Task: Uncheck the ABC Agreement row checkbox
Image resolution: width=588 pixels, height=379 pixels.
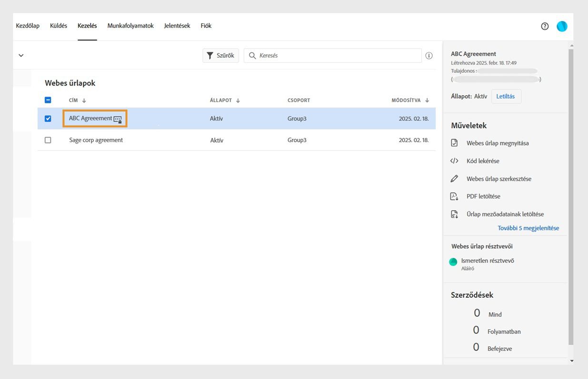Action: [48, 118]
